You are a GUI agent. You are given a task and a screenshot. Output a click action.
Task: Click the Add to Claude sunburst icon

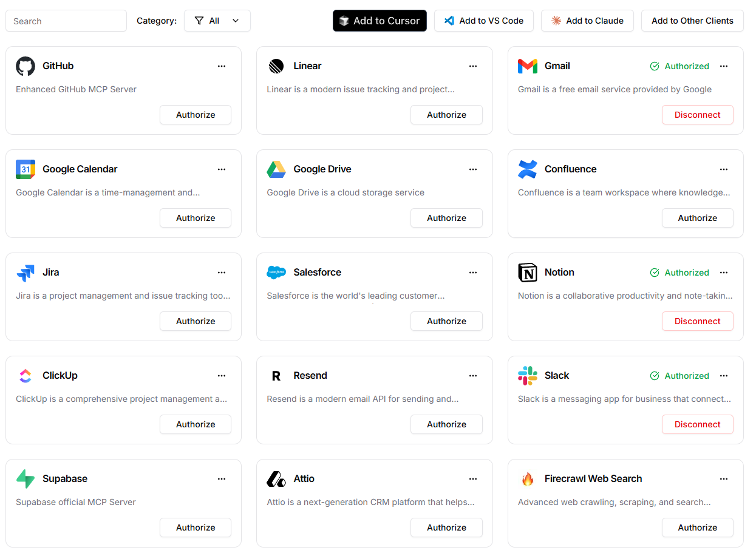(x=555, y=20)
